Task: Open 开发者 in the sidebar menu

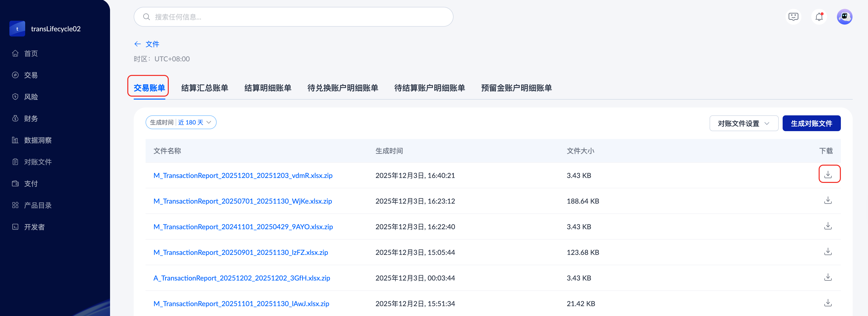Action: 34,227
